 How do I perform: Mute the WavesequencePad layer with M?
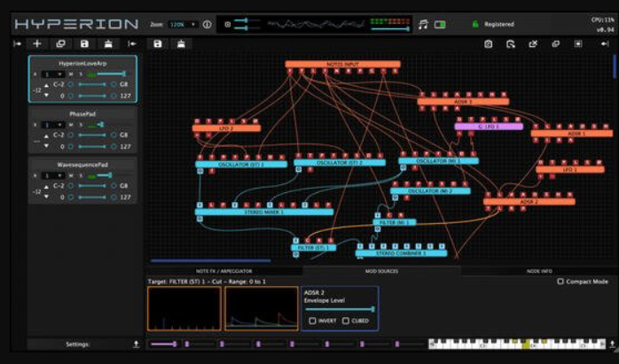[71, 176]
